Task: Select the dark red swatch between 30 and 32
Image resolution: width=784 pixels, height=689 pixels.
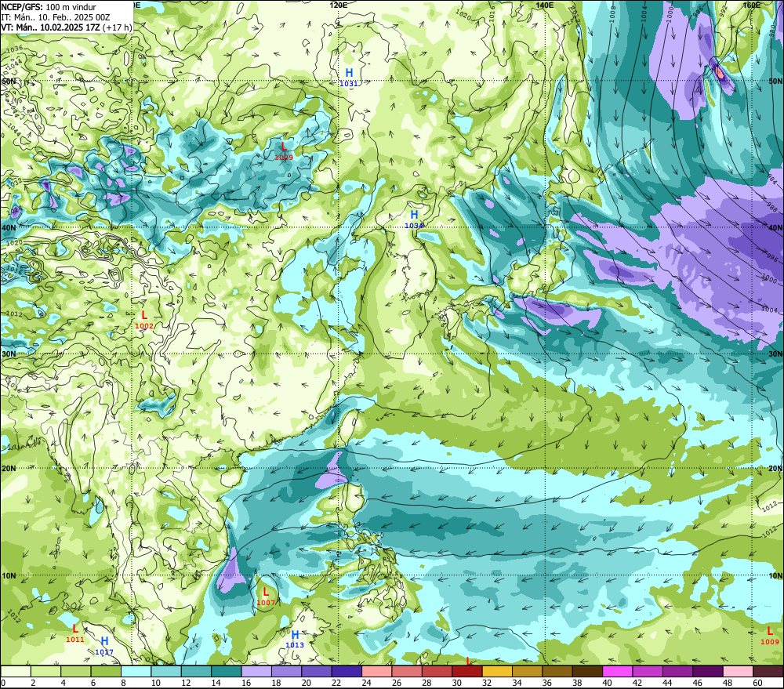Action: 467,671
